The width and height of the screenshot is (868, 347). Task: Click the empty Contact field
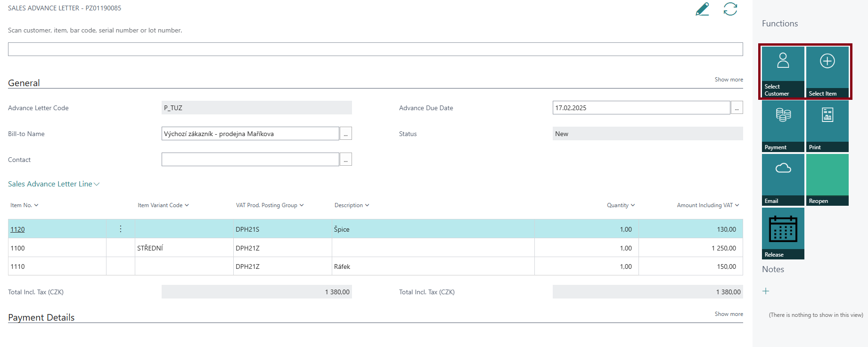(x=250, y=160)
